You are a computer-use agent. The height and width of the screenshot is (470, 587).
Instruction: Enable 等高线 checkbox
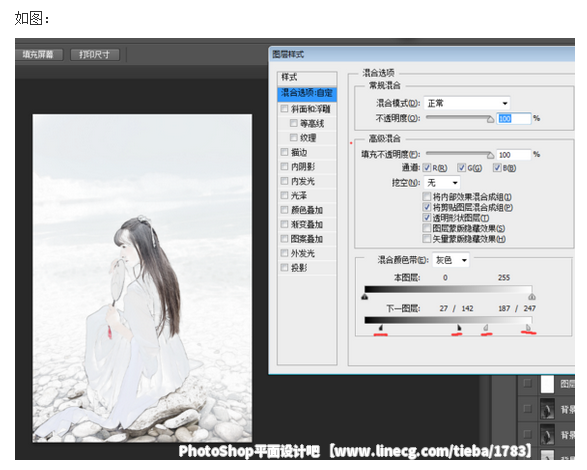(294, 123)
